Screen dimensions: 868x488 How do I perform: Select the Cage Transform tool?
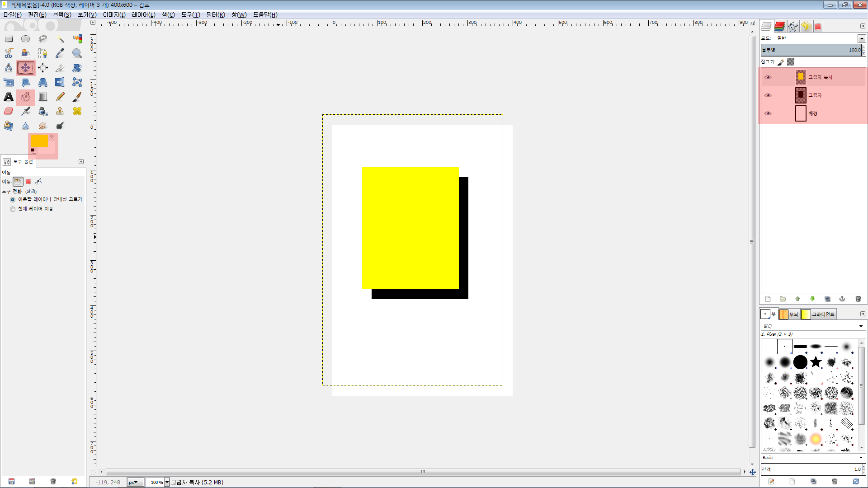77,82
